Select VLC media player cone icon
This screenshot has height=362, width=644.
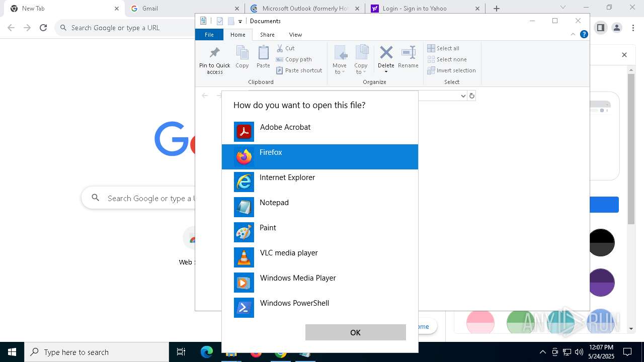[x=244, y=257]
